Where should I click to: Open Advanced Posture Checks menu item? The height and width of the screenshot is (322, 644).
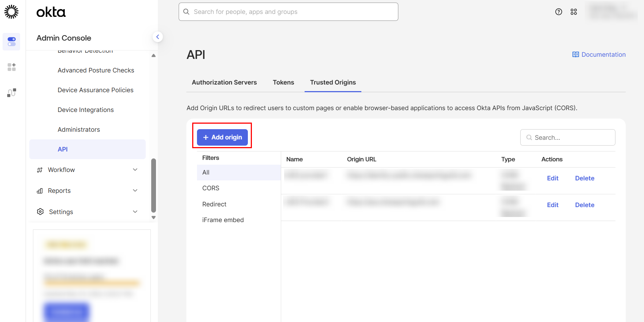(96, 70)
